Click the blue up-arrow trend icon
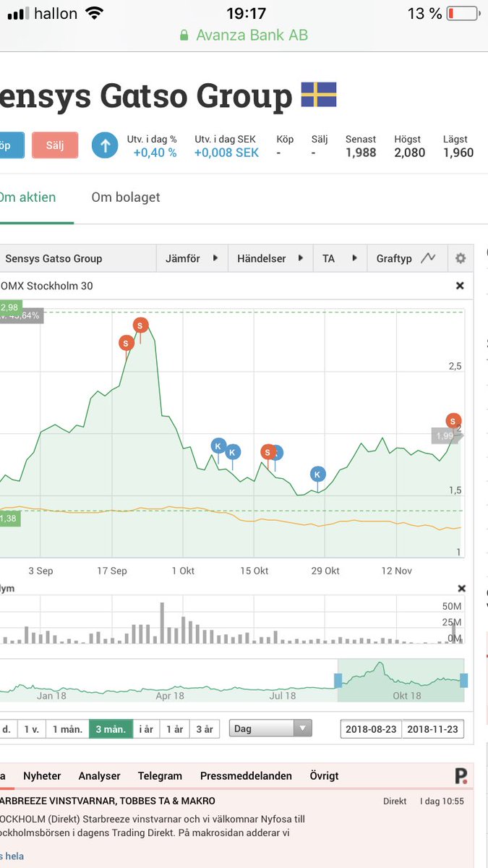The width and height of the screenshot is (488, 868). coord(105,145)
